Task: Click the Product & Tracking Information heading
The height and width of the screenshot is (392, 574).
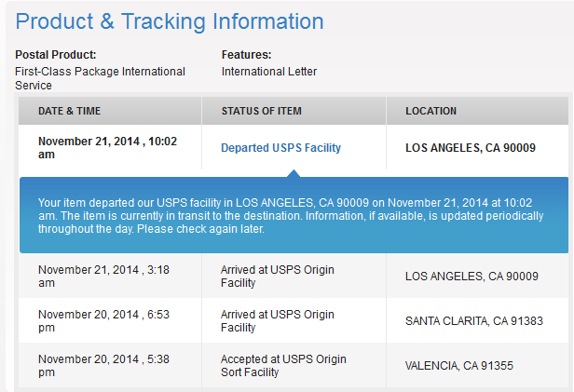Action: tap(170, 21)
